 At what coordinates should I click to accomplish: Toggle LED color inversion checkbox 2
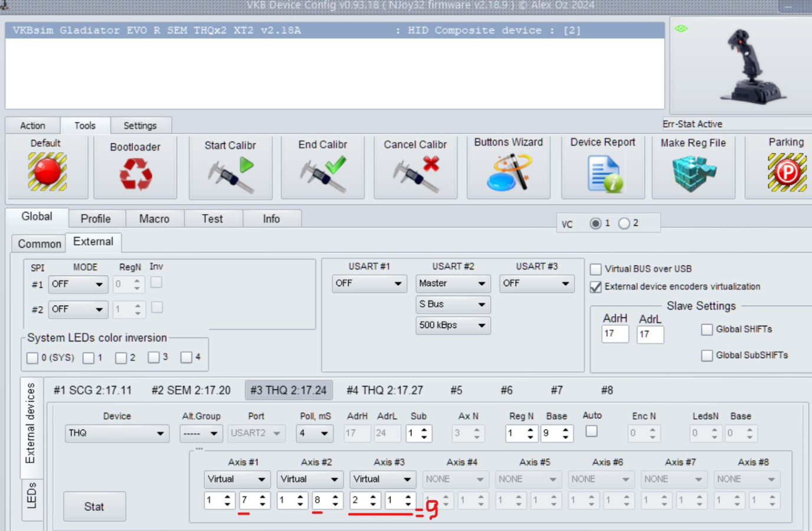click(121, 358)
